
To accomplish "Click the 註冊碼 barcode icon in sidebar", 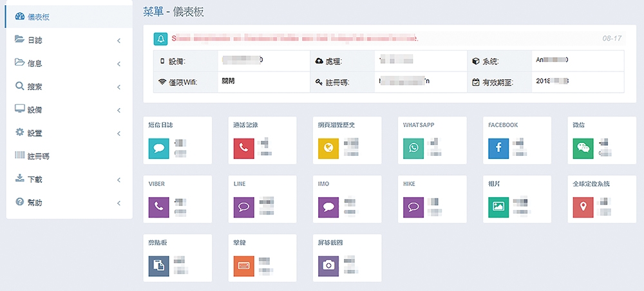I will coord(20,156).
